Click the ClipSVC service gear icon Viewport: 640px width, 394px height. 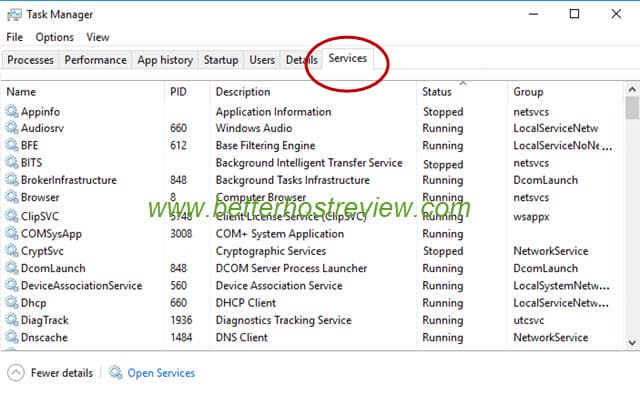[11, 216]
